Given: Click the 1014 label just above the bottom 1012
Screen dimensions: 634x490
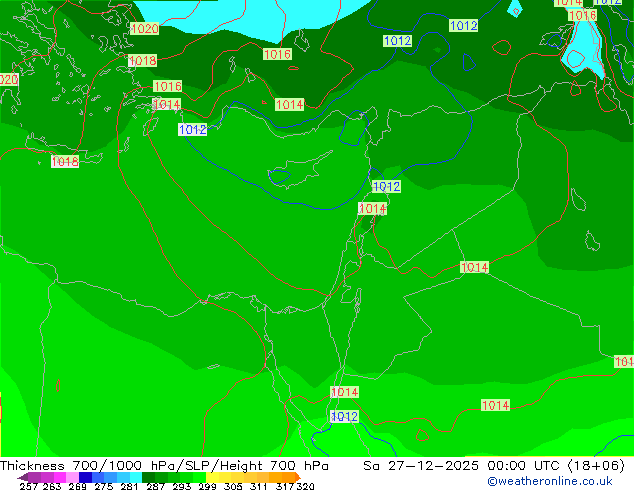Looking at the screenshot, I should click(344, 392).
